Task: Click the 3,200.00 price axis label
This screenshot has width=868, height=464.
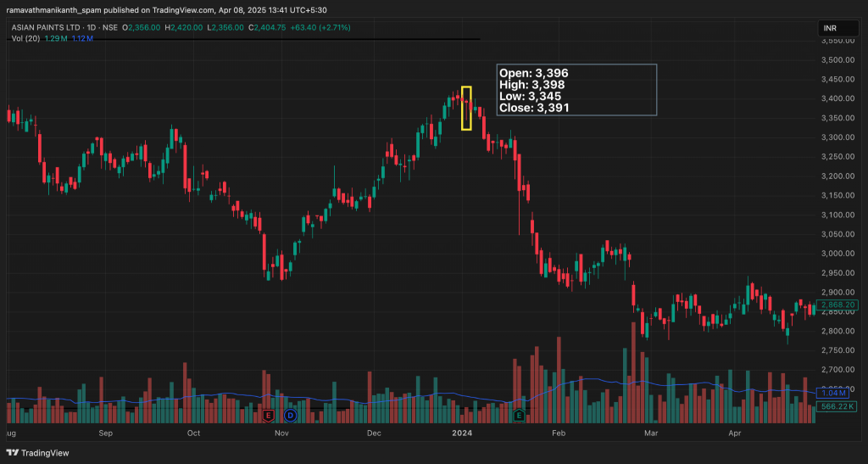Action: click(838, 176)
